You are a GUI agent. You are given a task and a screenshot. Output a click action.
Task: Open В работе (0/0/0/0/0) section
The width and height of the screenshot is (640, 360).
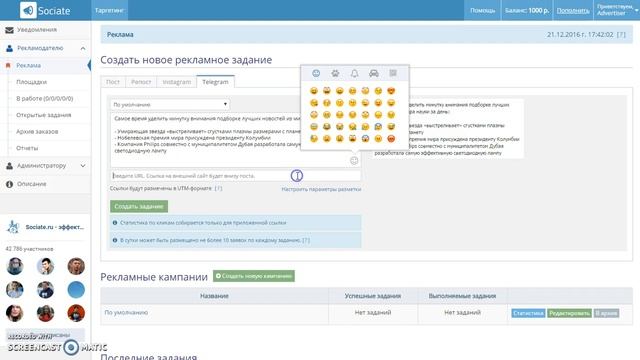coord(45,98)
